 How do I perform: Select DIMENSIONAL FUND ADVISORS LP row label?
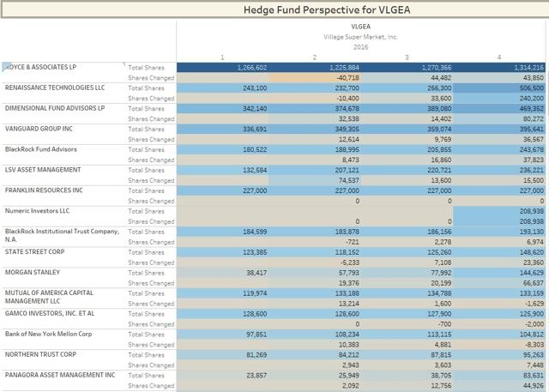point(55,108)
